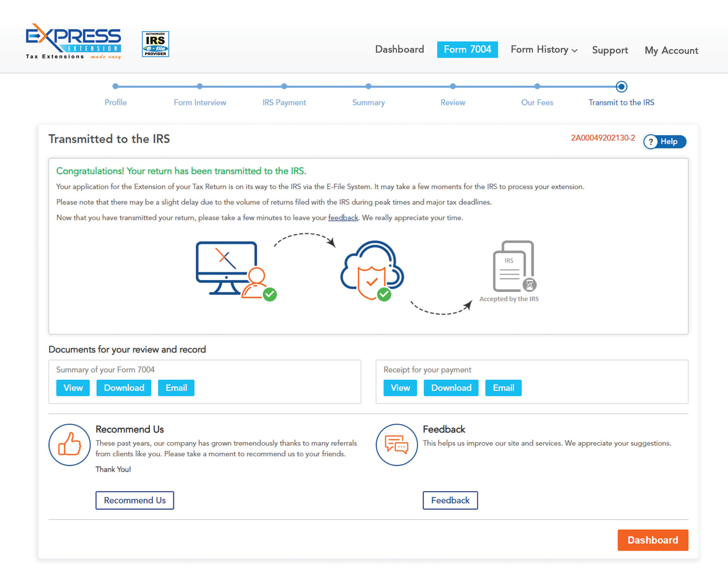Click the Feedback chat bubble icon
This screenshot has width=728, height=574.
coord(397,445)
